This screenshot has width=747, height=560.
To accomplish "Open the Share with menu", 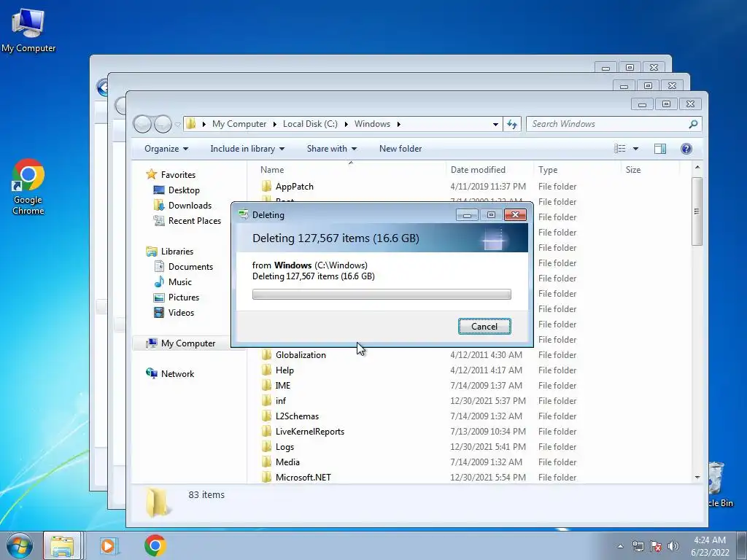I will pos(332,149).
